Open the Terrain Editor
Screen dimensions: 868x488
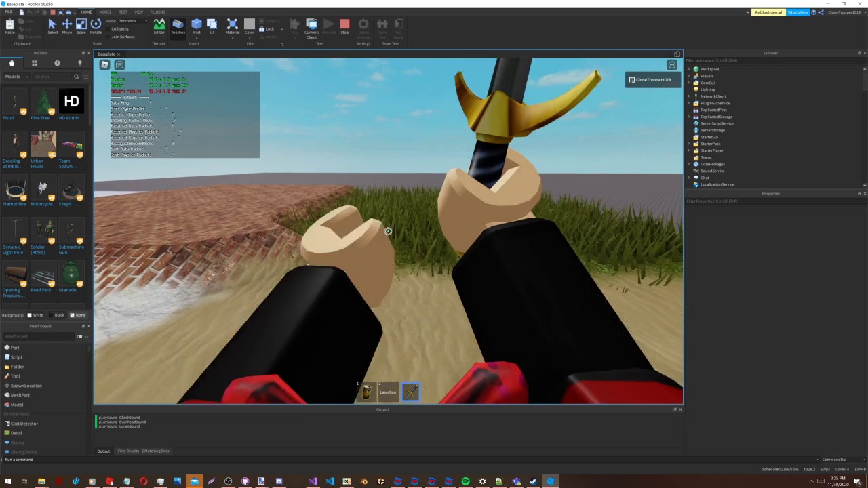[159, 26]
